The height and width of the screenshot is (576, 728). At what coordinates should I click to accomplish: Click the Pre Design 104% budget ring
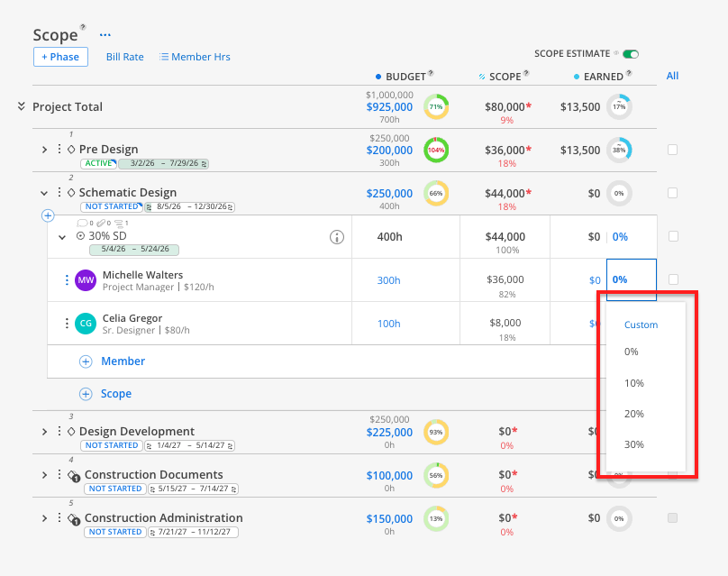click(x=435, y=150)
